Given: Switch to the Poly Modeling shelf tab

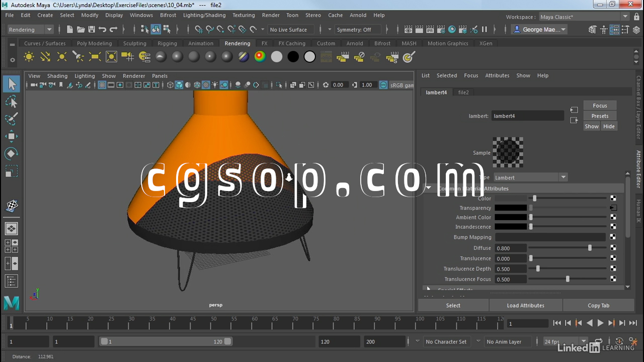Looking at the screenshot, I should tap(94, 43).
